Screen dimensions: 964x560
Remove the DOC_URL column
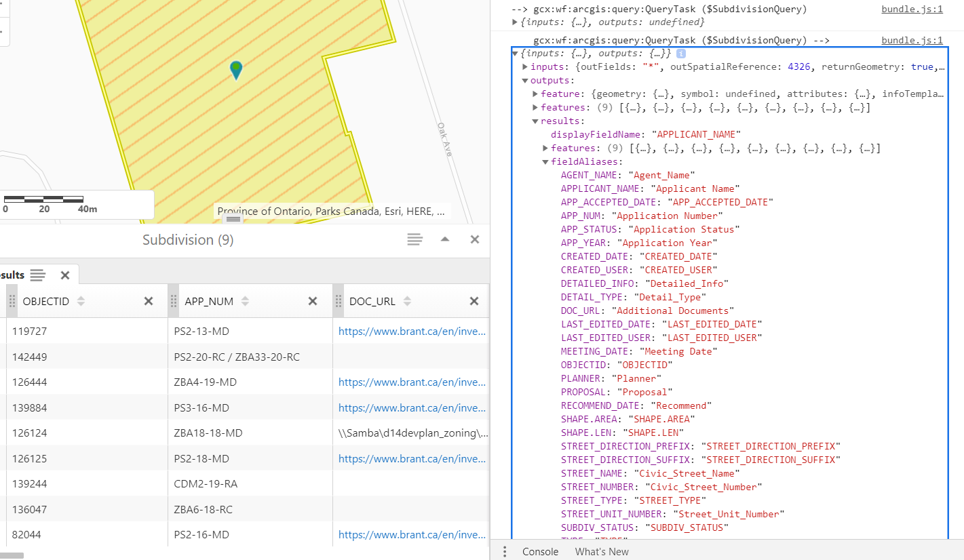475,301
